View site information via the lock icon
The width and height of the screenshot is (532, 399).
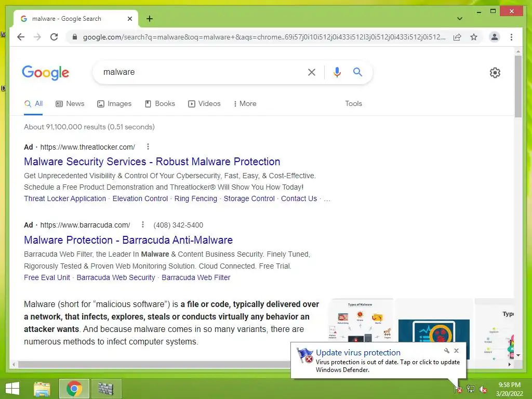tap(75, 37)
